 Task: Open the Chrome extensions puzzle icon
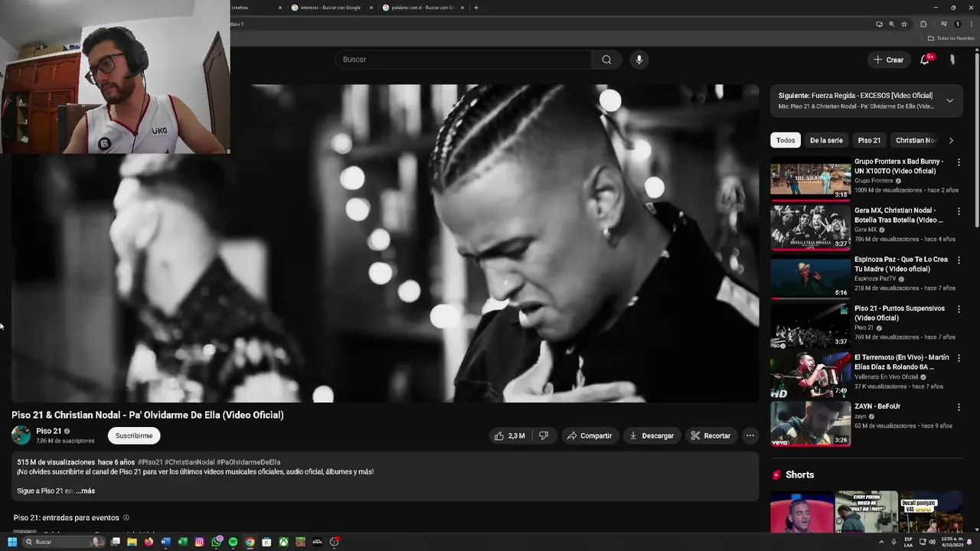923,24
